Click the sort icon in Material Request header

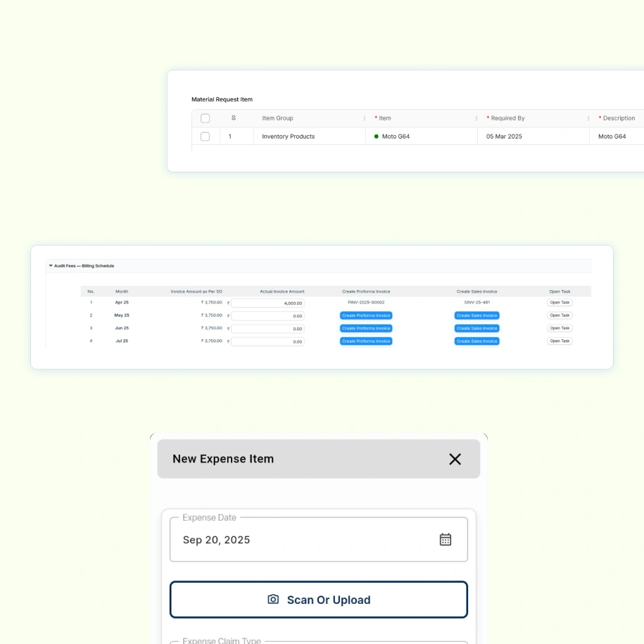click(x=234, y=118)
